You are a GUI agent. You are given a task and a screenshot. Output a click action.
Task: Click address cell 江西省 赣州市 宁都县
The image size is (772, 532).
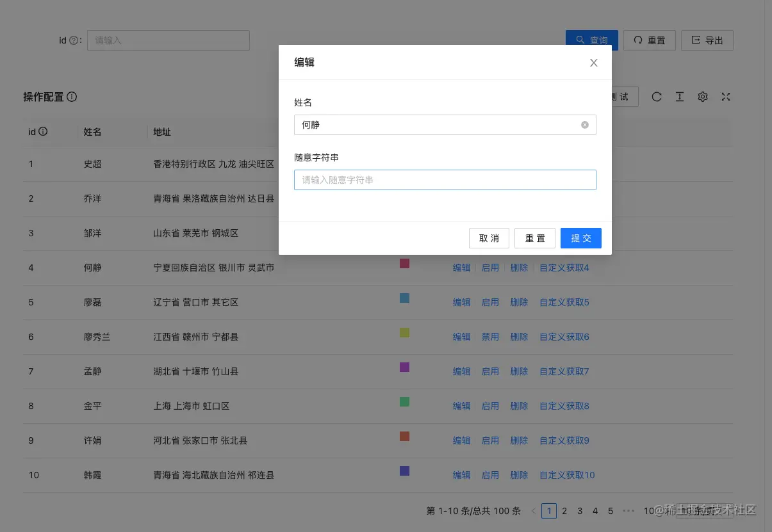coord(196,337)
